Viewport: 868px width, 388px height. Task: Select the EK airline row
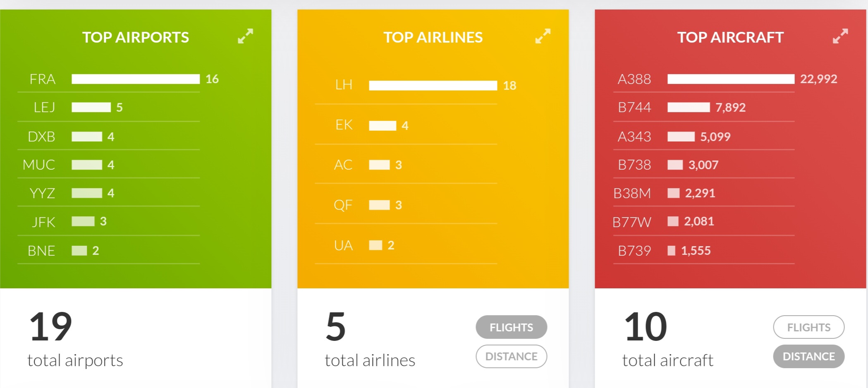tap(406, 125)
